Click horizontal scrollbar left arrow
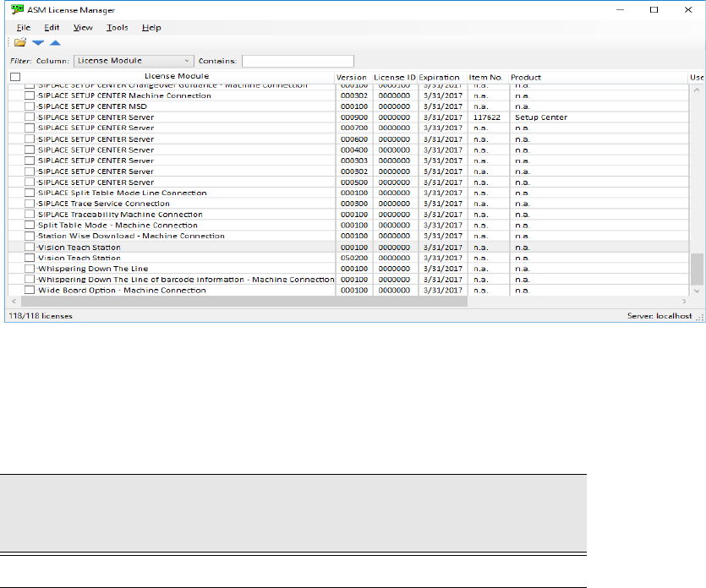This screenshot has height=588, width=706. pos(14,302)
